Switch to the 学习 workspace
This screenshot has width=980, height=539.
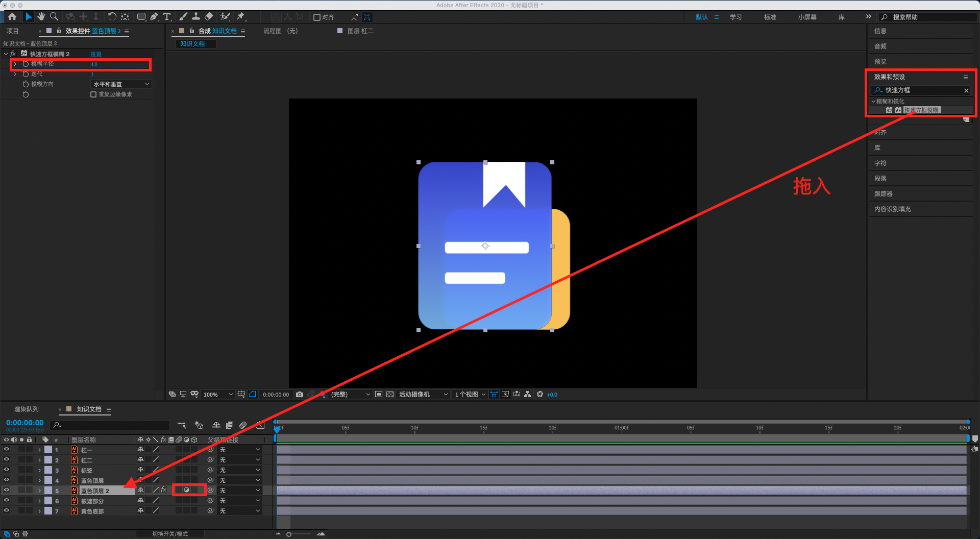pyautogui.click(x=736, y=17)
